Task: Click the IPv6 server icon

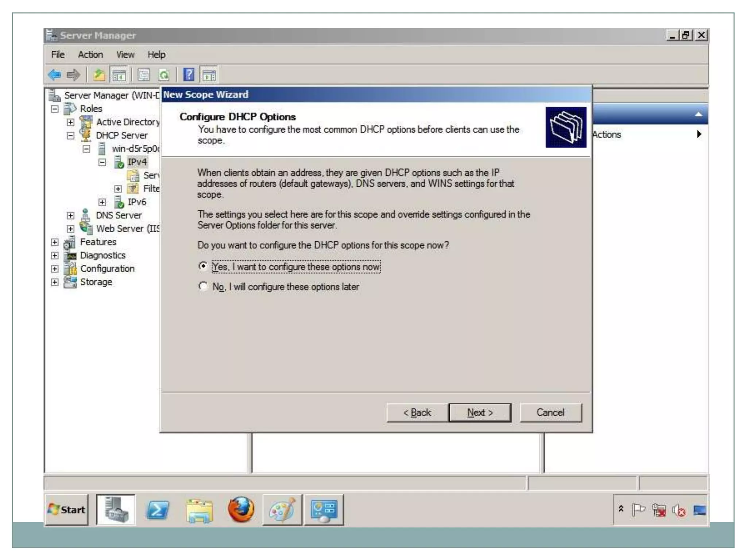Action: click(x=119, y=202)
